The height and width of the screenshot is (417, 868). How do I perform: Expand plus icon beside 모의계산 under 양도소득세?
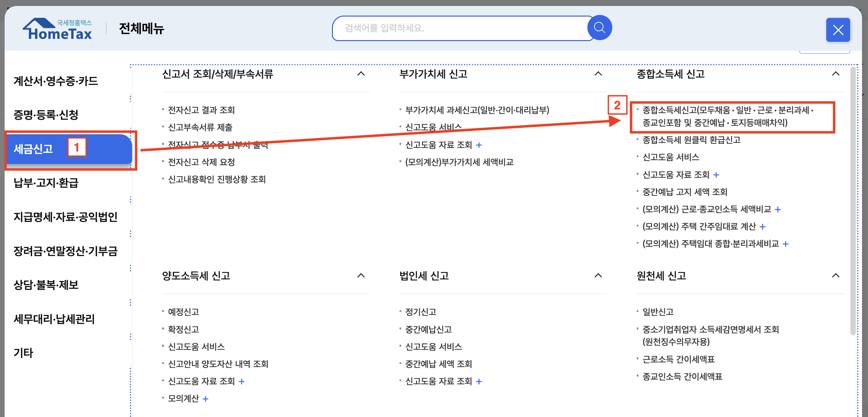click(205, 399)
